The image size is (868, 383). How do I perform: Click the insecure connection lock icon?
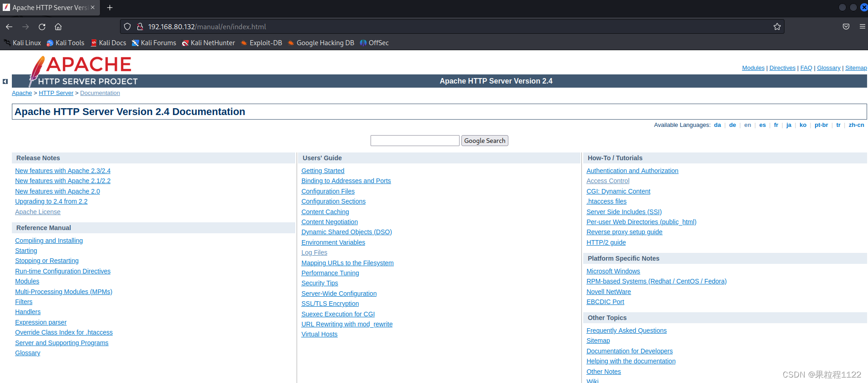(140, 27)
